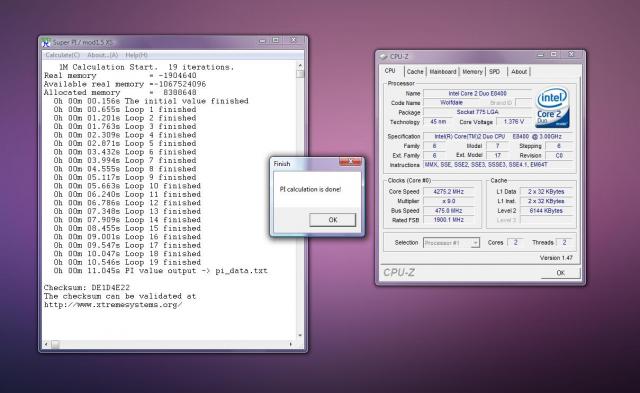Open the About menu in Super PI
Image resolution: width=640 pixels, height=393 pixels.
tap(102, 55)
